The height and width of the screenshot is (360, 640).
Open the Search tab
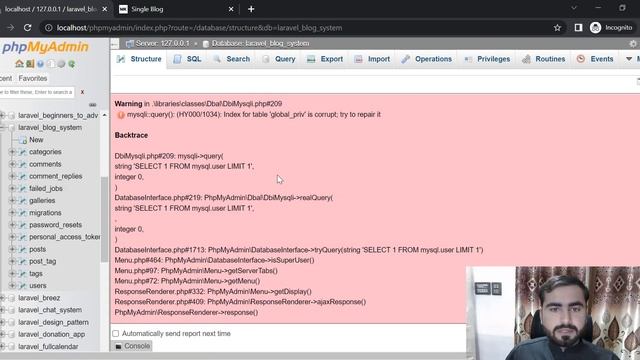(231, 59)
